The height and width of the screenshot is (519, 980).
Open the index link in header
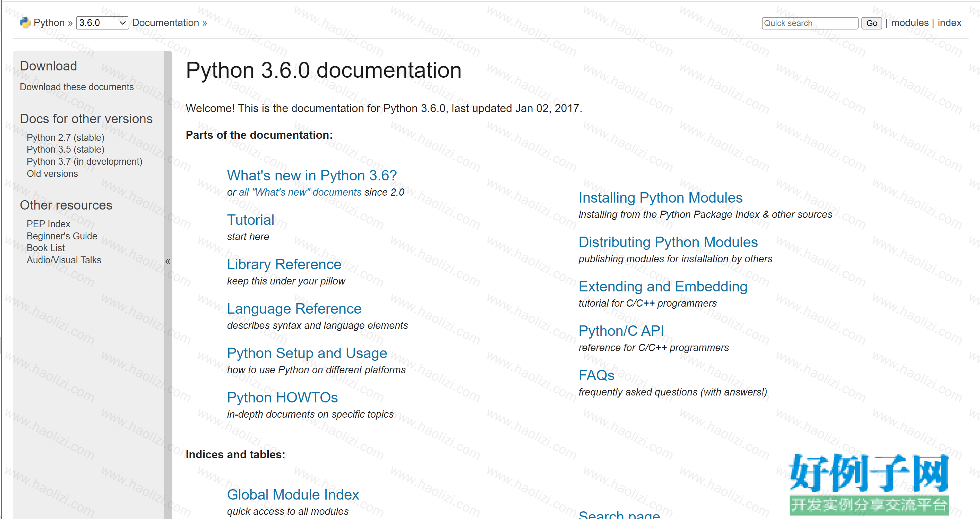949,23
